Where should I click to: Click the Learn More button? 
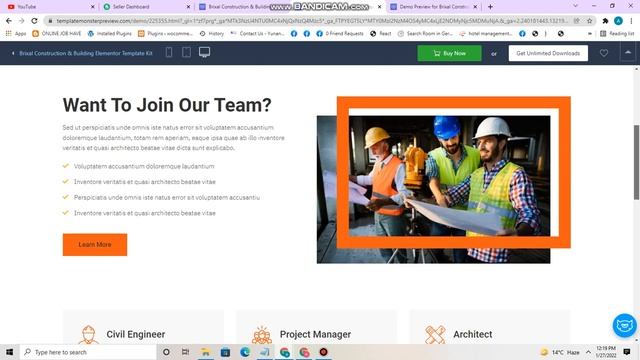tap(95, 244)
